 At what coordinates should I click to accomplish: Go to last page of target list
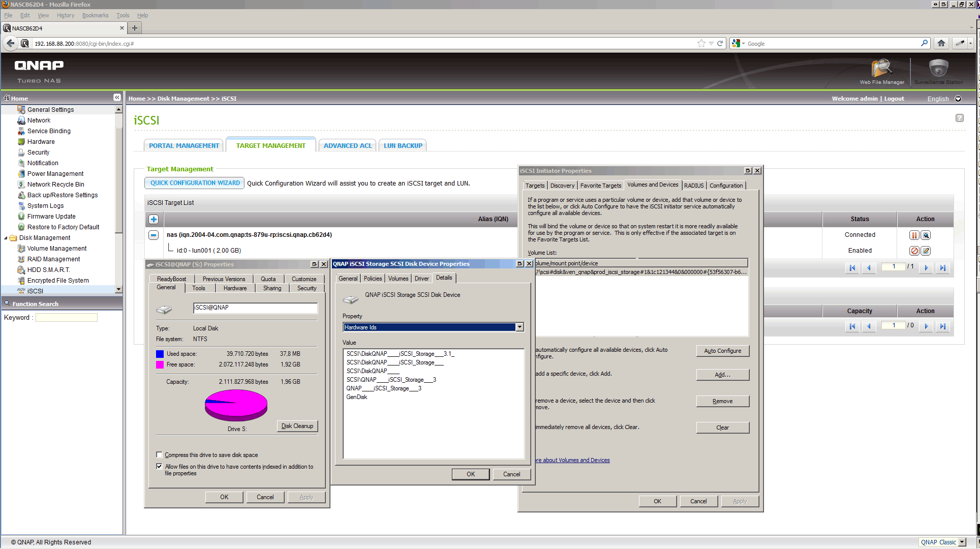942,268
